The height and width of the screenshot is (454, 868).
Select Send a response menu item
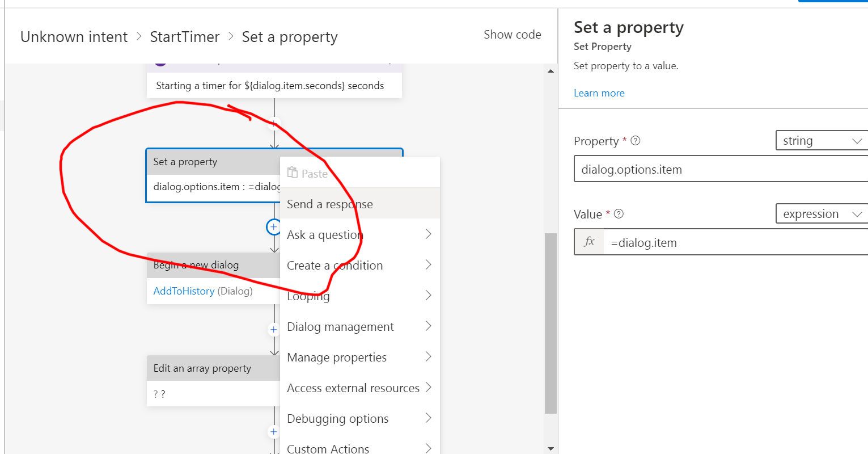pyautogui.click(x=360, y=204)
